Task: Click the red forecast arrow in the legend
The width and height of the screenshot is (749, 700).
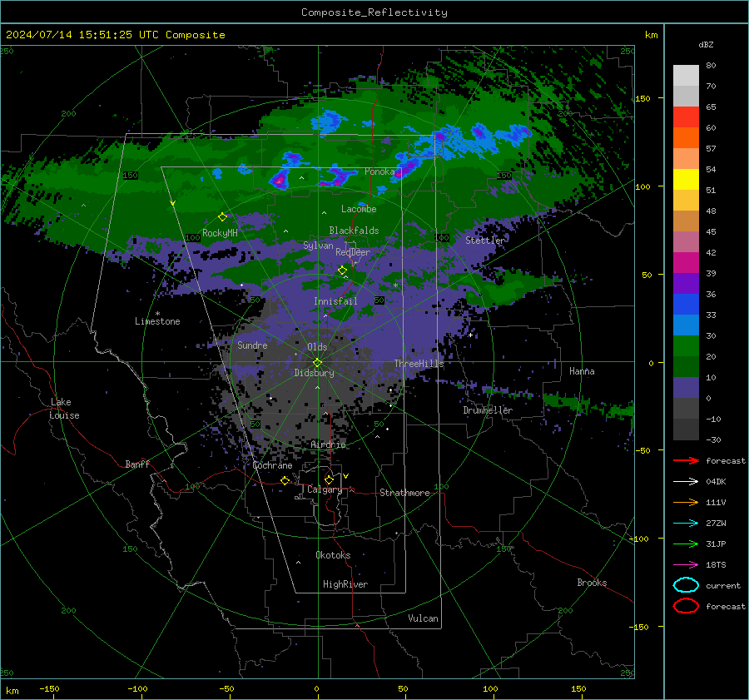Action: click(x=686, y=460)
